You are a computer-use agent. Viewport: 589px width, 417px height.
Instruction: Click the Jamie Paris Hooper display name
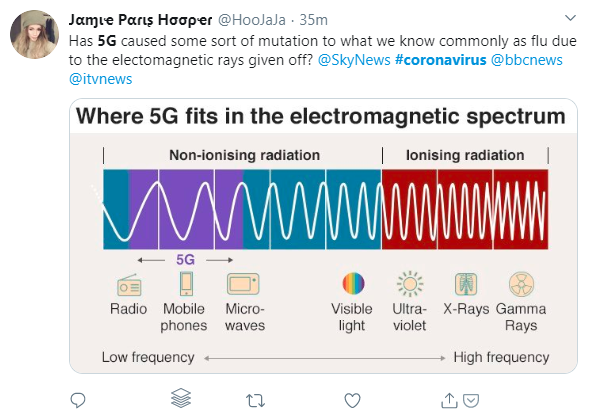pyautogui.click(x=140, y=20)
